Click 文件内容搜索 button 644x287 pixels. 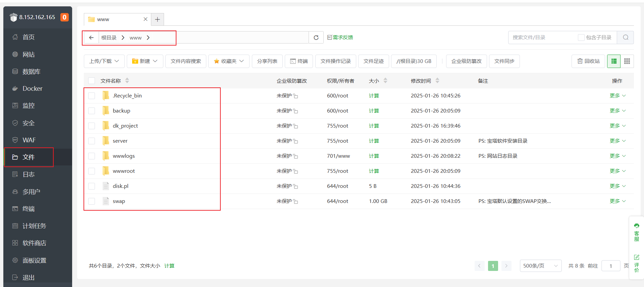point(186,61)
